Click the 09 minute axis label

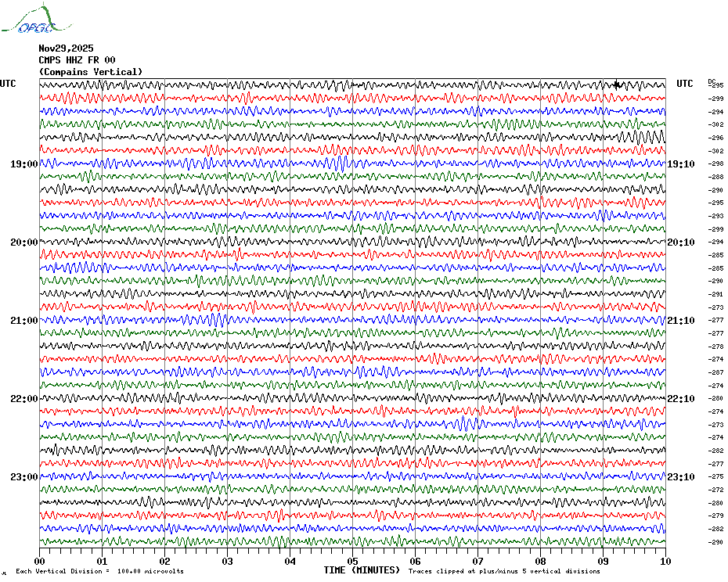pyautogui.click(x=603, y=561)
